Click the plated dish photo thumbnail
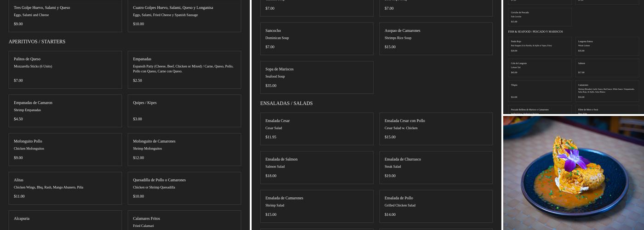Image resolution: width=644 pixels, height=230 pixels. click(x=573, y=172)
